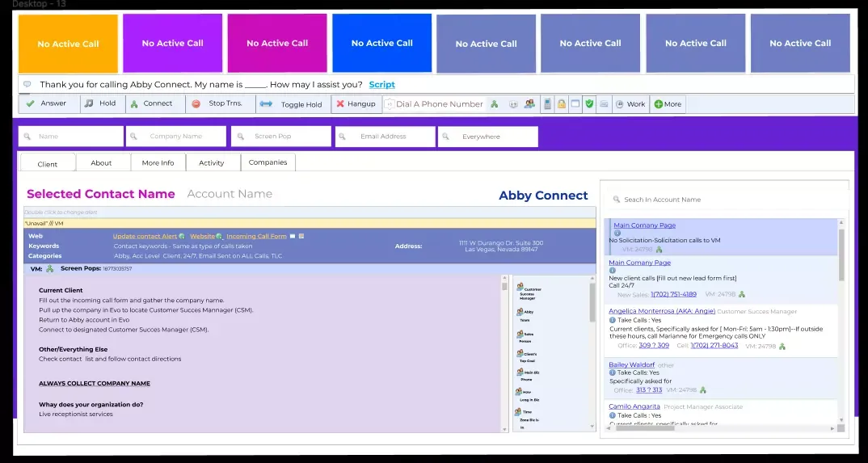The height and width of the screenshot is (463, 868).
Task: Click the Answer call button
Action: tap(49, 103)
